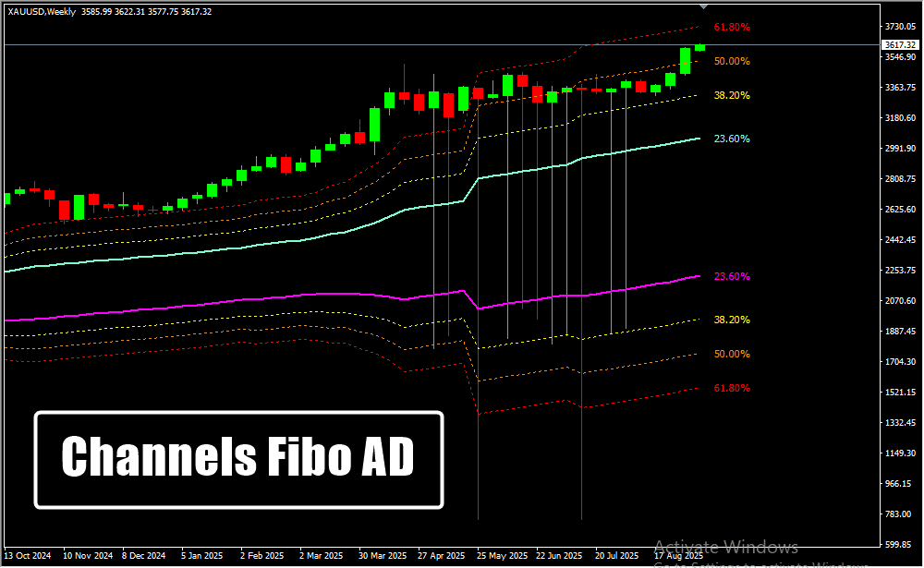
Task: Click the 2253.75 value on price axis
Action: click(x=898, y=271)
